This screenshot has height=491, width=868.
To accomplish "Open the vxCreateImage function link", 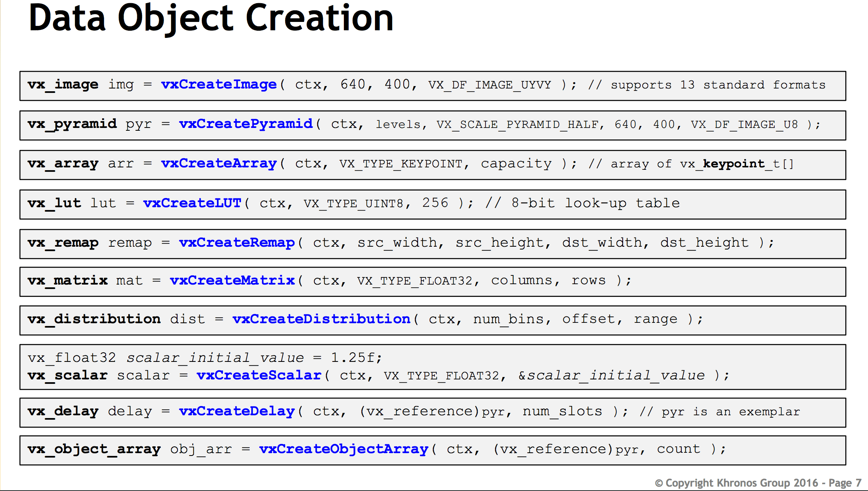I will tap(219, 84).
